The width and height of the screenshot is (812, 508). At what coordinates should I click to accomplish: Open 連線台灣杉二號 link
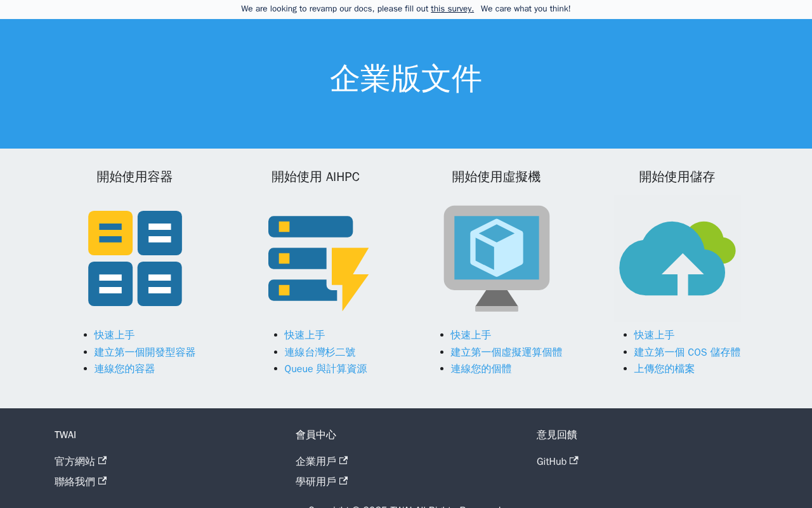[x=320, y=352]
